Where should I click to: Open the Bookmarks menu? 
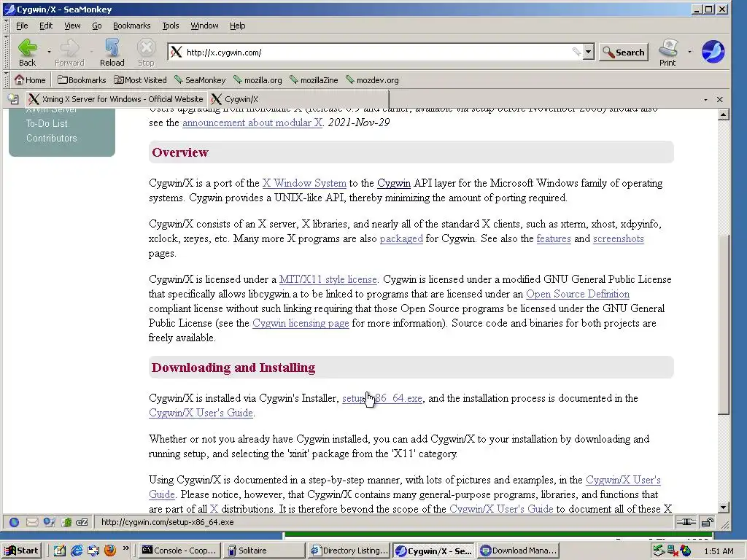click(x=131, y=26)
